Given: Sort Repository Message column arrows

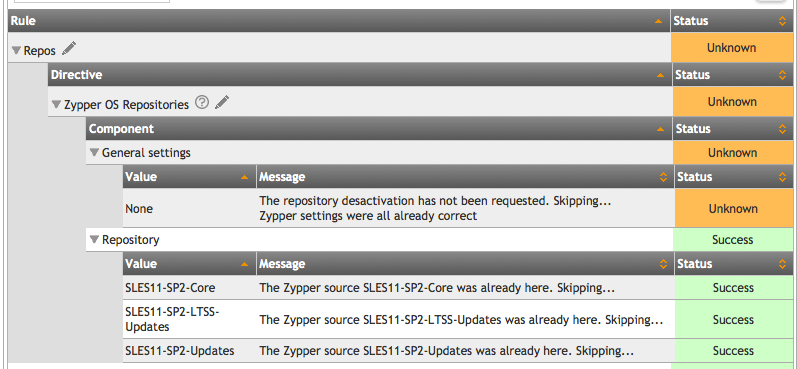Looking at the screenshot, I should pyautogui.click(x=663, y=264).
